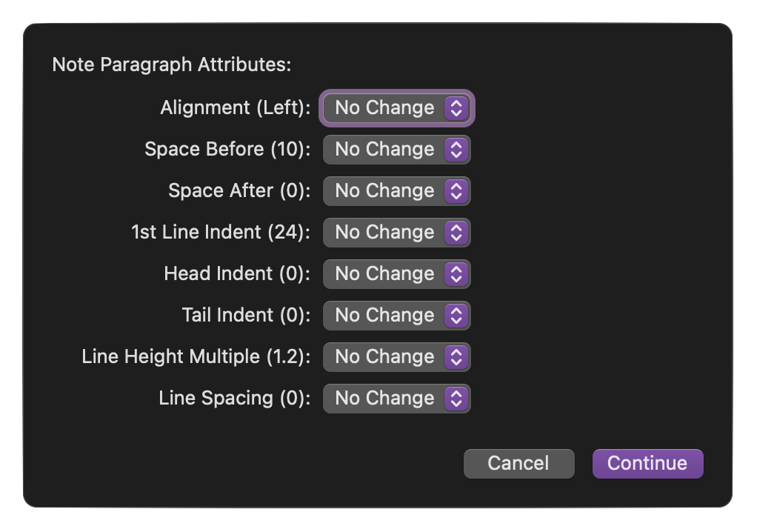The image size is (757, 532).
Task: Click the "Alignment (Left):" label text
Action: pyautogui.click(x=236, y=108)
